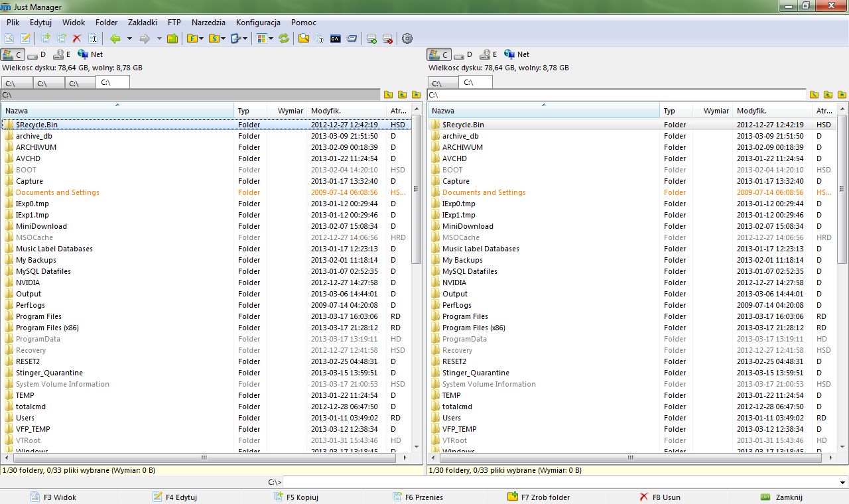Open the back history dropdown arrow

point(129,38)
